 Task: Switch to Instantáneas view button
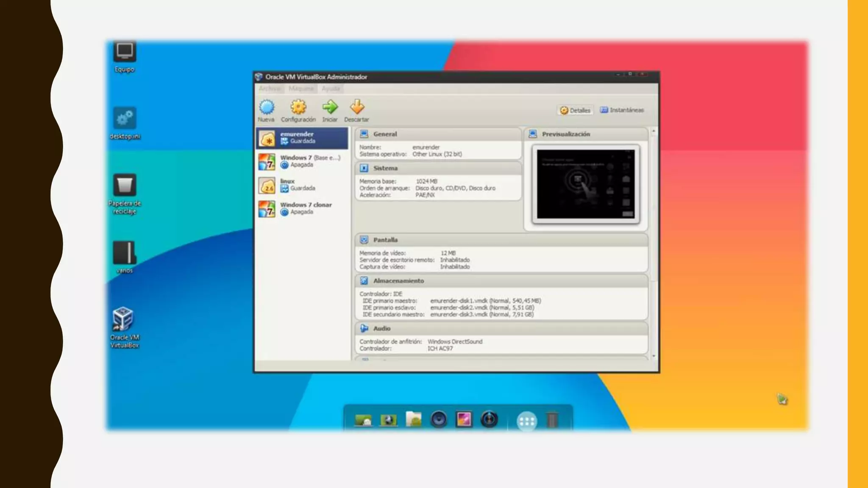(x=622, y=110)
